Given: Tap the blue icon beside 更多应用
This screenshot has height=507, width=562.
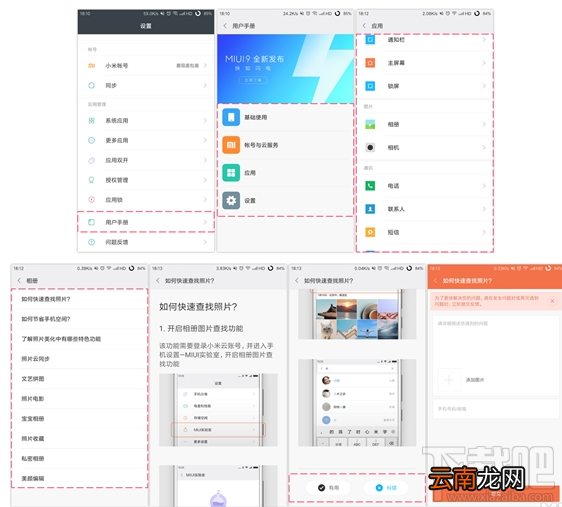Looking at the screenshot, I should [x=92, y=140].
